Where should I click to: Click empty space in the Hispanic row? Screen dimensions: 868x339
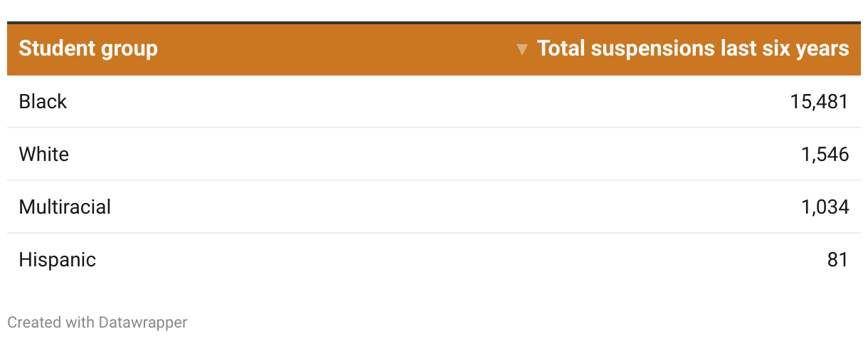(x=427, y=260)
